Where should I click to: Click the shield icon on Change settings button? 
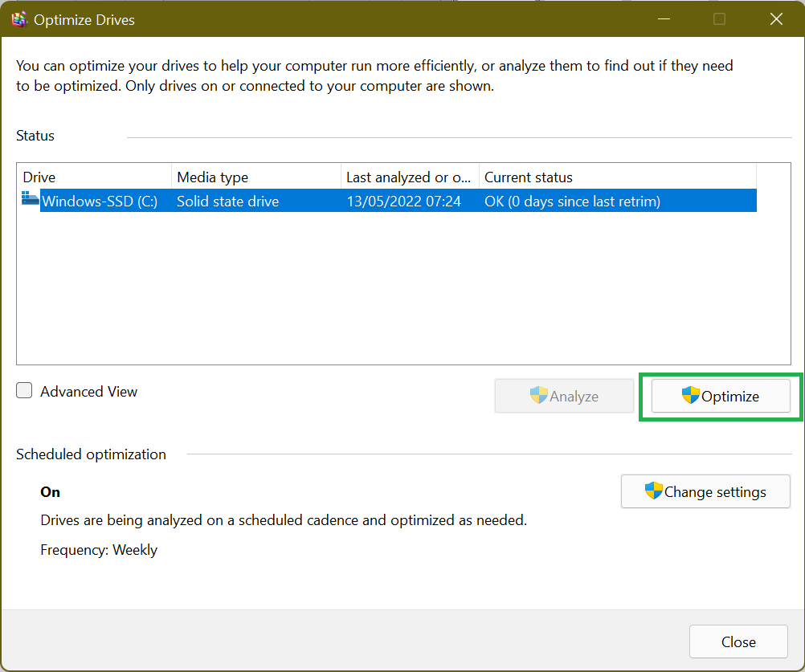(x=653, y=491)
